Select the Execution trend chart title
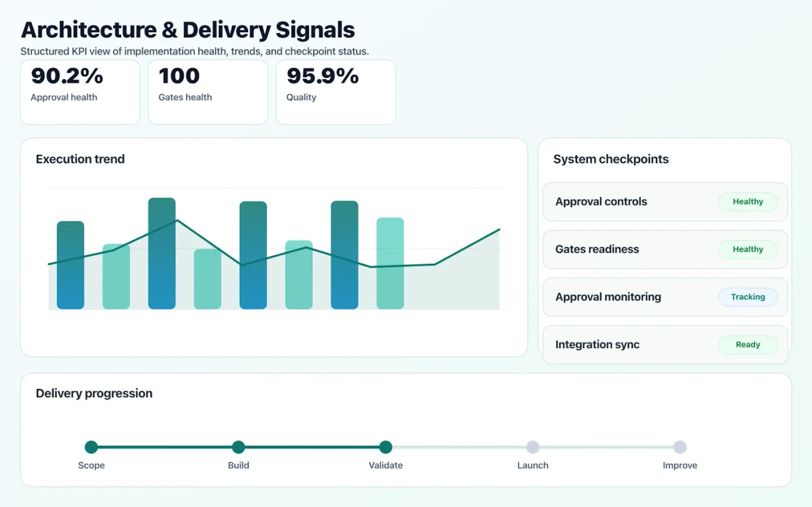 pos(80,159)
